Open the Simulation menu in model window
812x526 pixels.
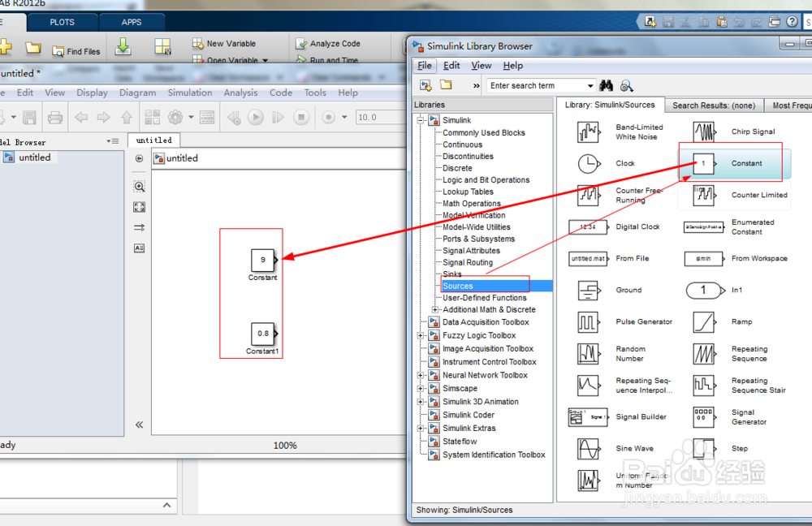click(189, 93)
